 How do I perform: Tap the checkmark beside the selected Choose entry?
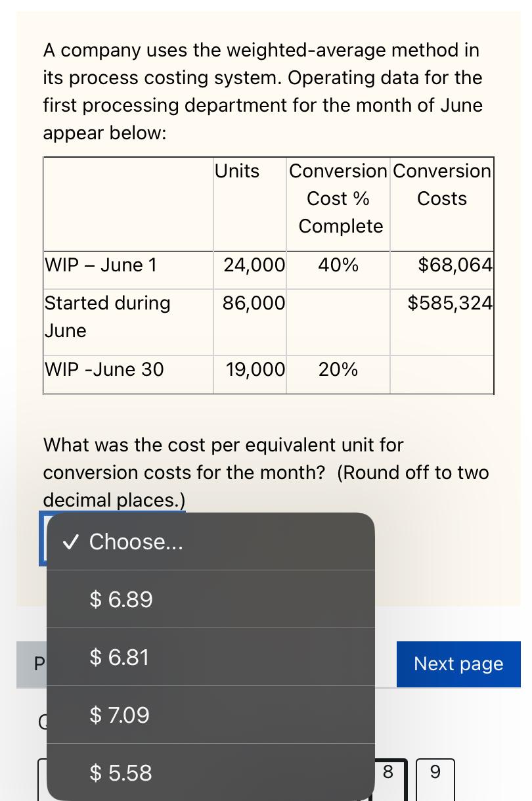point(71,541)
